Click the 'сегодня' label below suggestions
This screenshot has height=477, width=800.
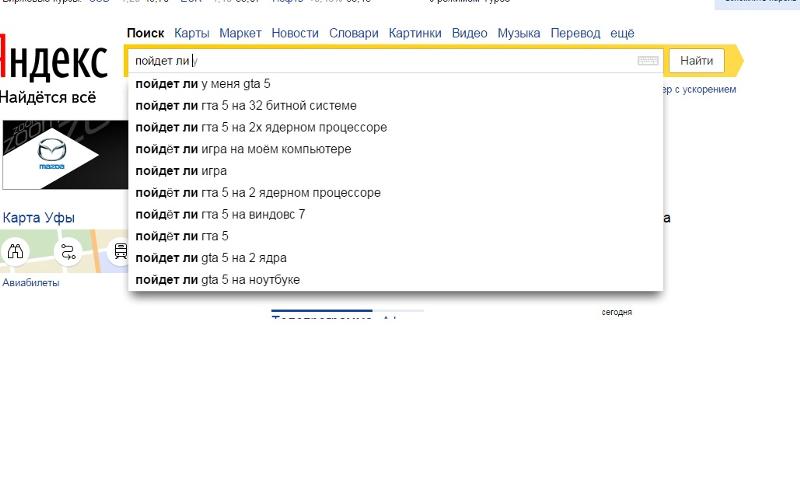[616, 312]
